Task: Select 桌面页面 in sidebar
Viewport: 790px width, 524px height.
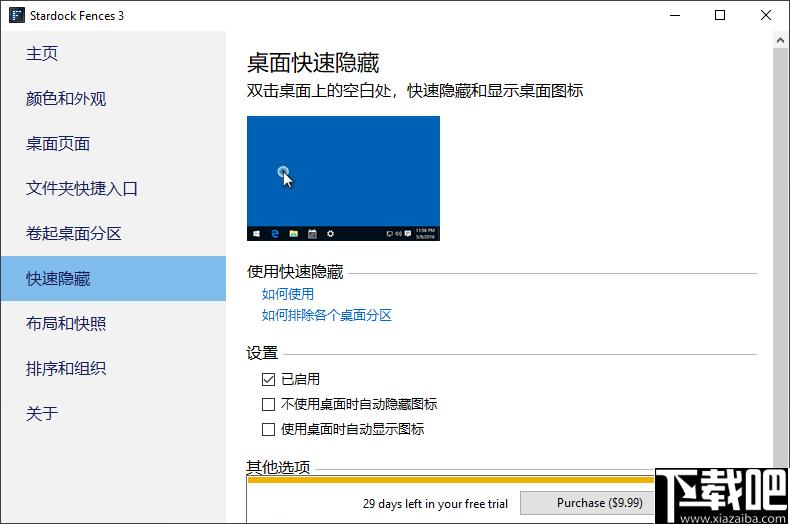Action: pos(113,144)
